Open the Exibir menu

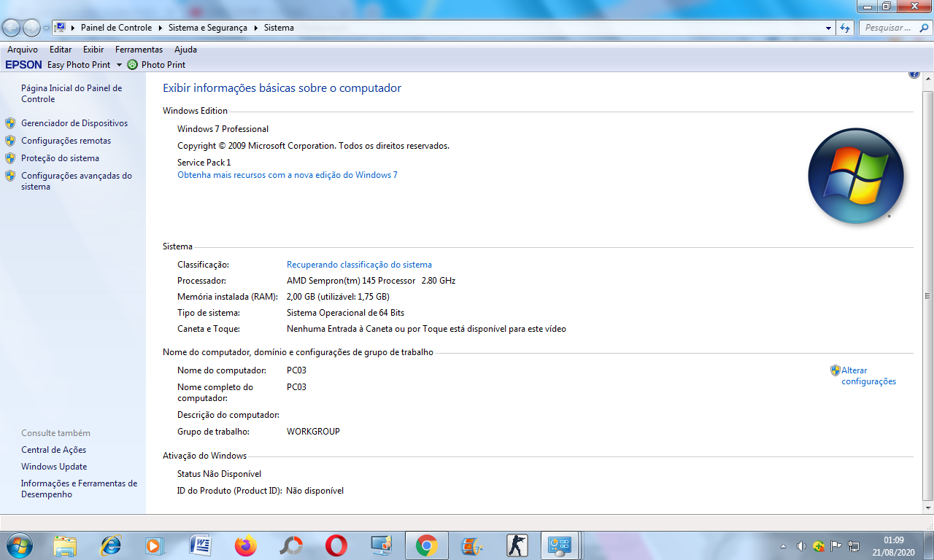click(x=93, y=50)
